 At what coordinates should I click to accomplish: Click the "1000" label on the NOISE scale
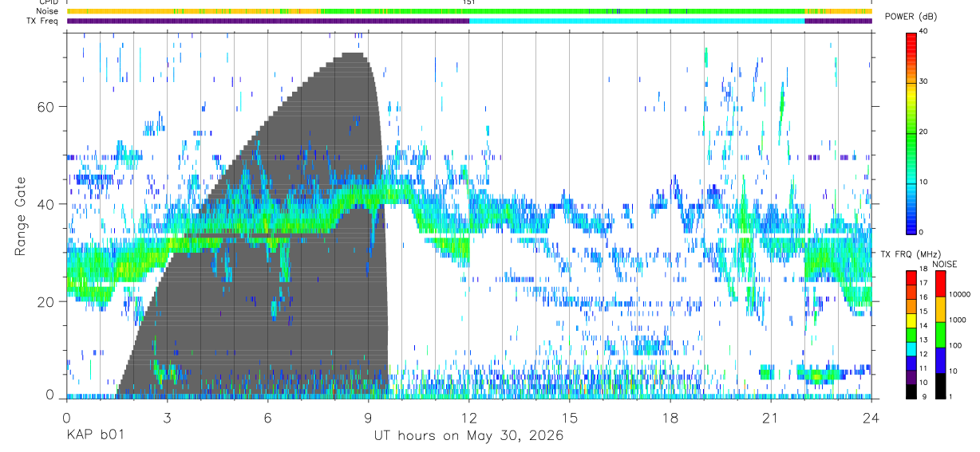tap(957, 320)
